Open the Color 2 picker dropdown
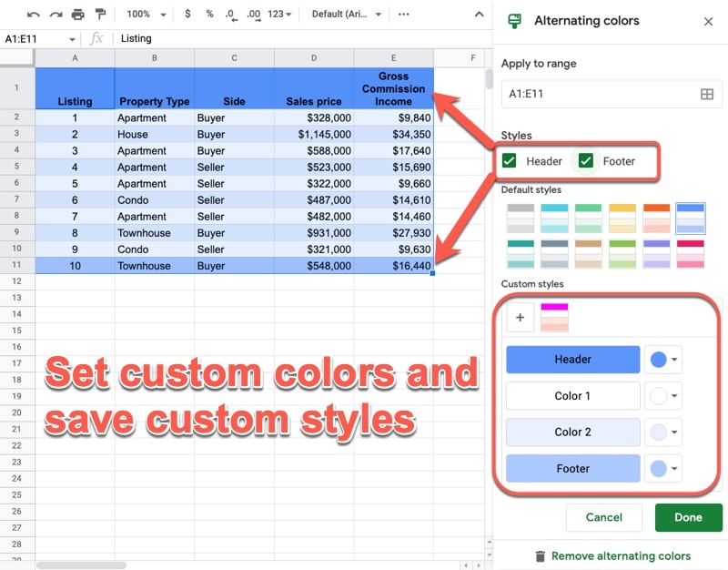The width and height of the screenshot is (728, 570). tap(663, 432)
